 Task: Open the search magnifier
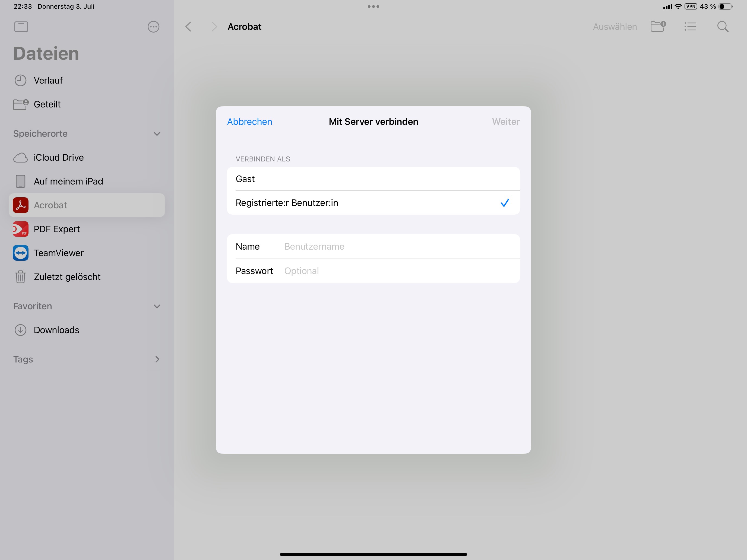pyautogui.click(x=723, y=27)
